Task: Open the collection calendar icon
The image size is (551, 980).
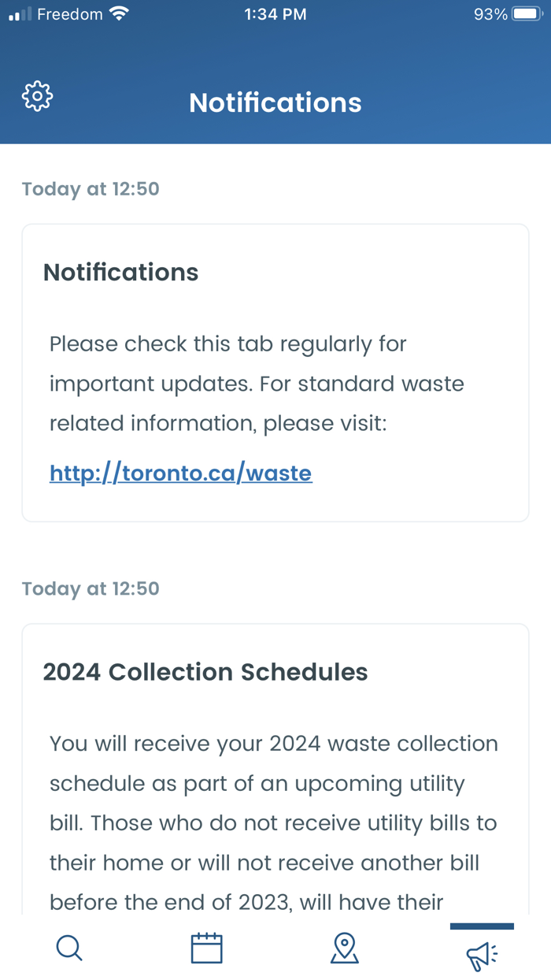Action: tap(206, 948)
